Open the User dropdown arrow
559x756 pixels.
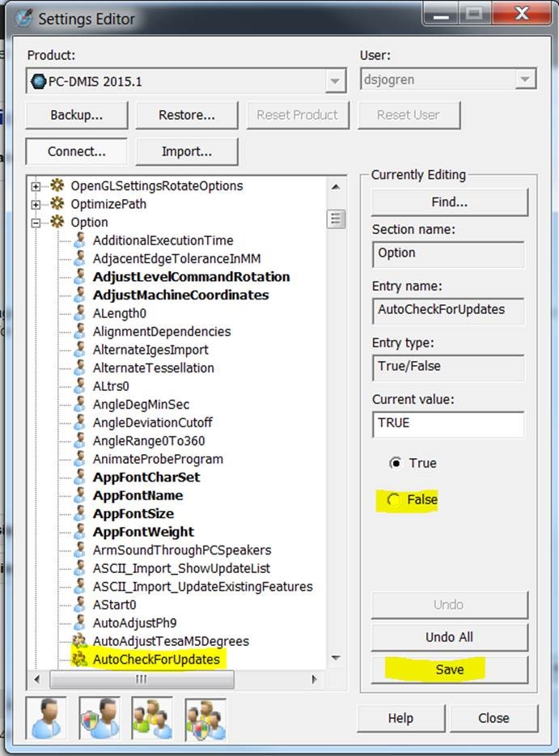pos(525,79)
